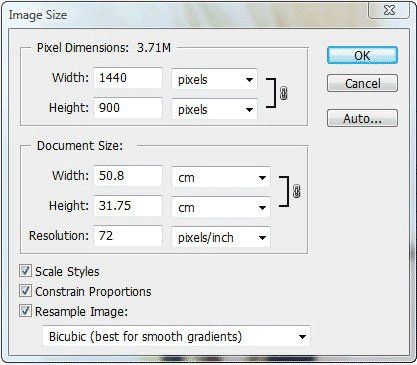Screen dimensions: 417x365
Task: Open pixel Width units dropdown
Action: point(214,79)
